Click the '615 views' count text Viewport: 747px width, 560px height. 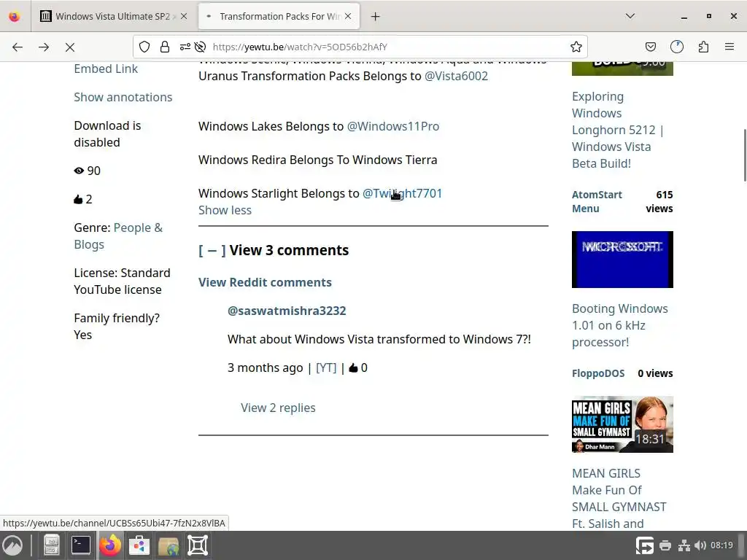659,201
